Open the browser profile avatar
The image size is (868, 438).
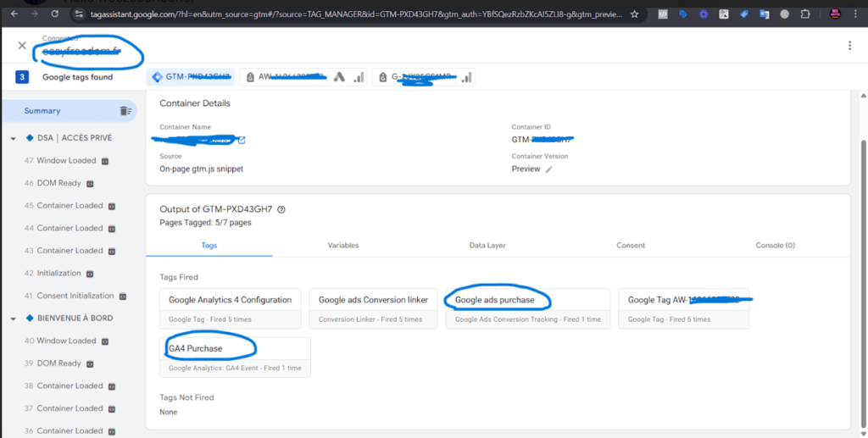(835, 14)
